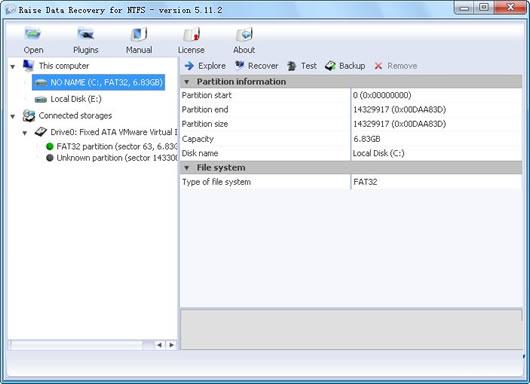
Task: Click the Partition start label
Action: click(x=207, y=95)
